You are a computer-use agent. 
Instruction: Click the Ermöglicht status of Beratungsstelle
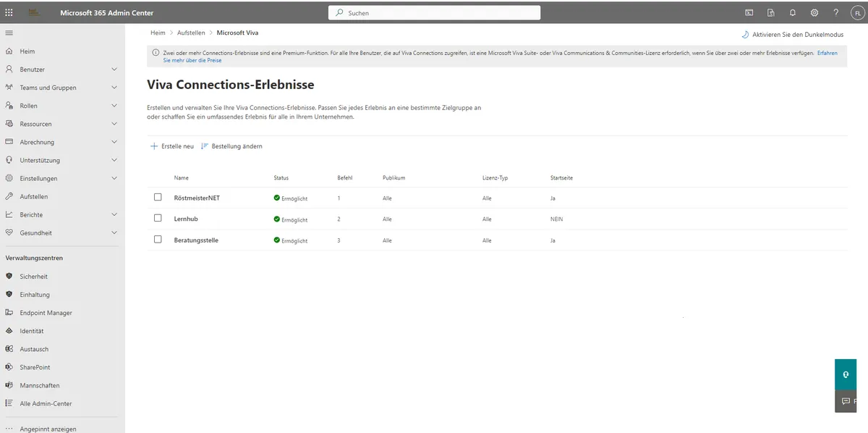[x=291, y=240]
